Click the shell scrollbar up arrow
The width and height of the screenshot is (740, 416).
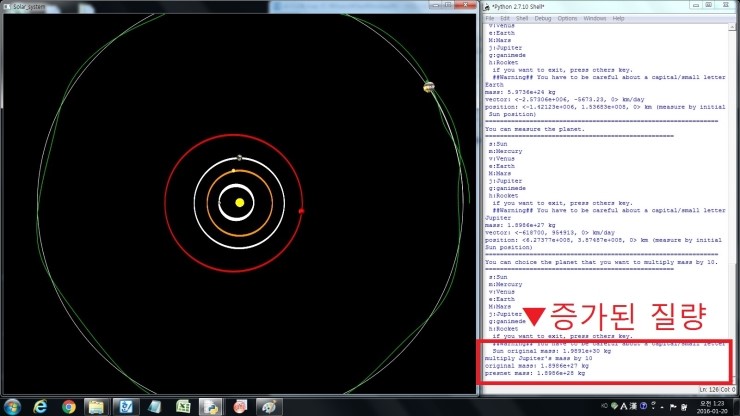733,27
